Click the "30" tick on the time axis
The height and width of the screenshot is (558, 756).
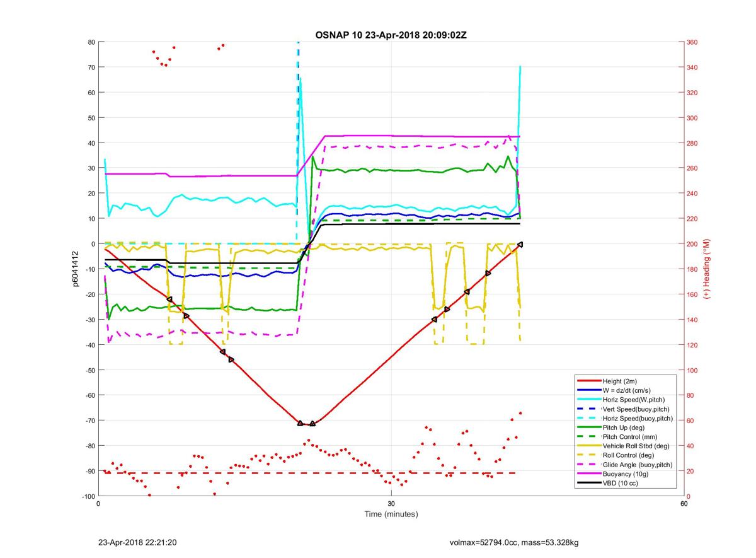(x=391, y=504)
